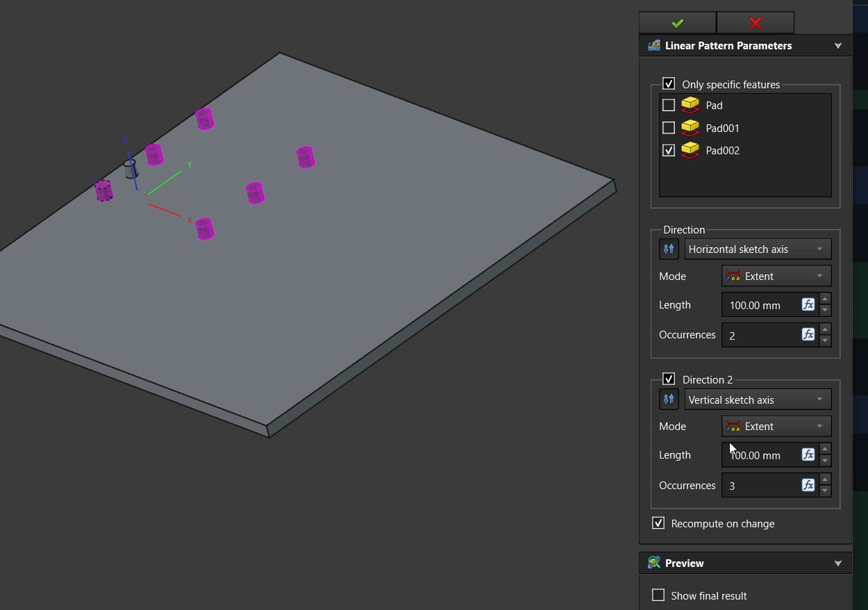Click the reverse direction icon for Direction
Image resolution: width=868 pixels, height=610 pixels.
tap(669, 249)
